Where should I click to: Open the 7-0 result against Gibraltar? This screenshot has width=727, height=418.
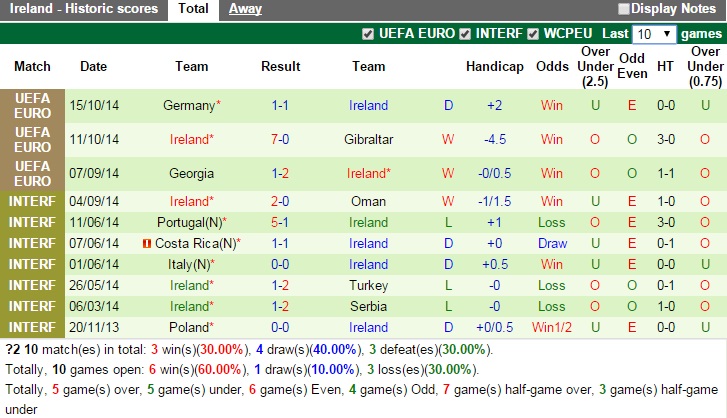(x=280, y=139)
